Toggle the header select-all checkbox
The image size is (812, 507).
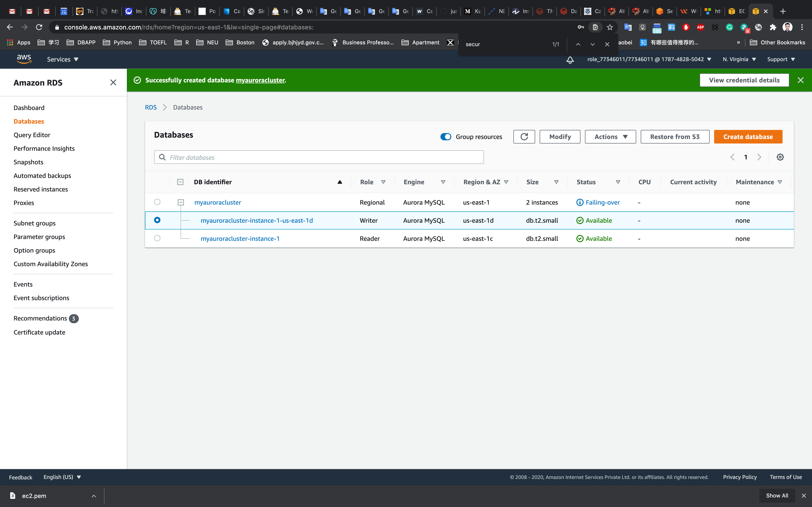(180, 182)
